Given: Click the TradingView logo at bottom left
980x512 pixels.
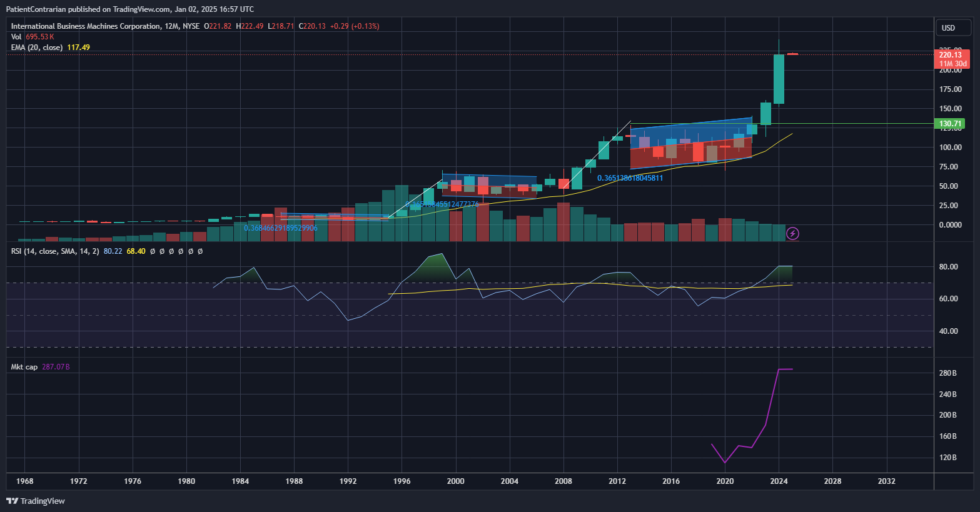Looking at the screenshot, I should [x=36, y=501].
